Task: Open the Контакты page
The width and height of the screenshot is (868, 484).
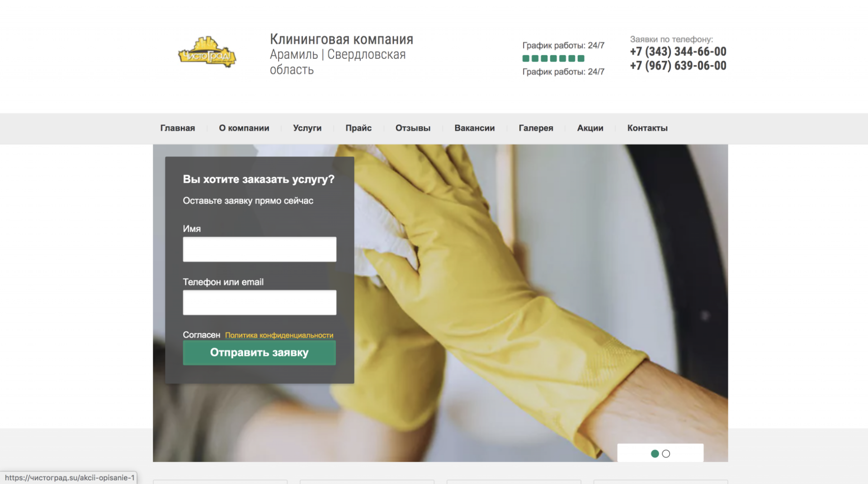Action: 647,128
